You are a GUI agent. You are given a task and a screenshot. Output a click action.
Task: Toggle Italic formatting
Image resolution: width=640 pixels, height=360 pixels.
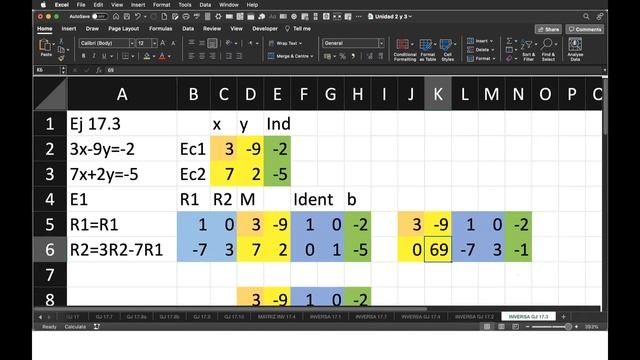[94, 56]
